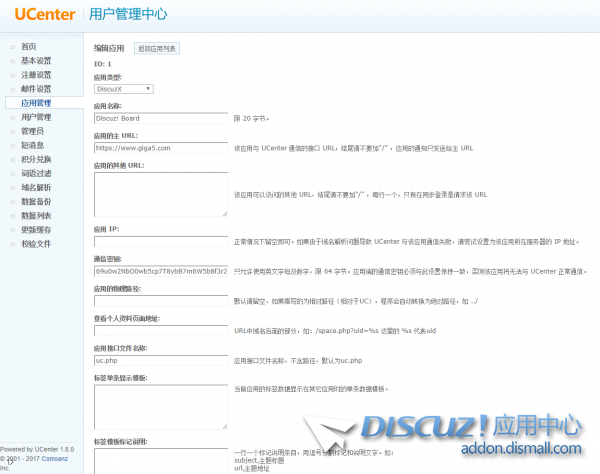Open 数据备份 in the sidebar
The height and width of the screenshot is (474, 600).
(36, 202)
